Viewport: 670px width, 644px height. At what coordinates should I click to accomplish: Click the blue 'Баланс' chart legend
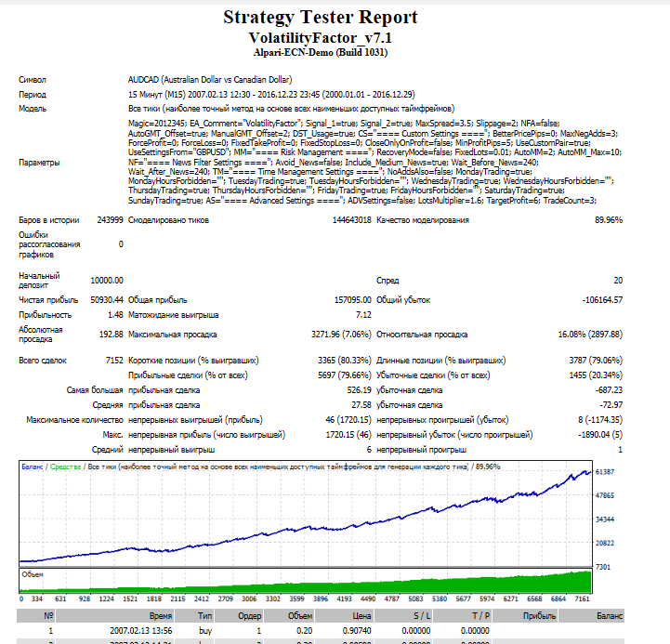tap(32, 467)
